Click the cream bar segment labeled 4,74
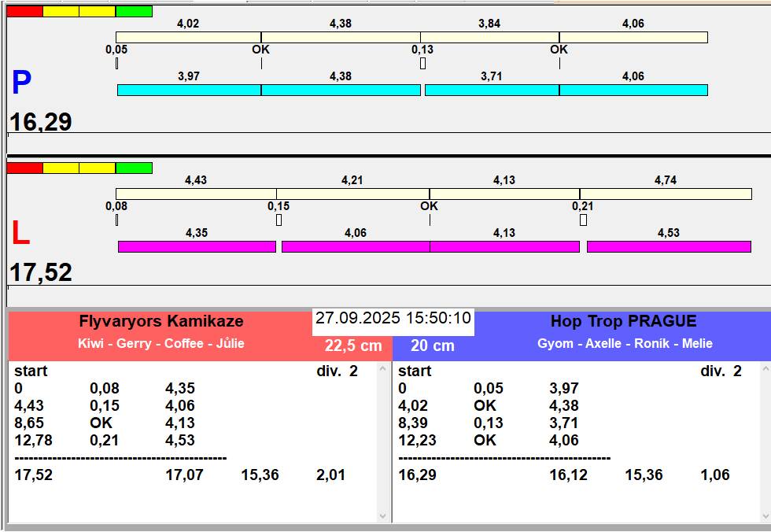This screenshot has height=532, width=771. [x=666, y=194]
